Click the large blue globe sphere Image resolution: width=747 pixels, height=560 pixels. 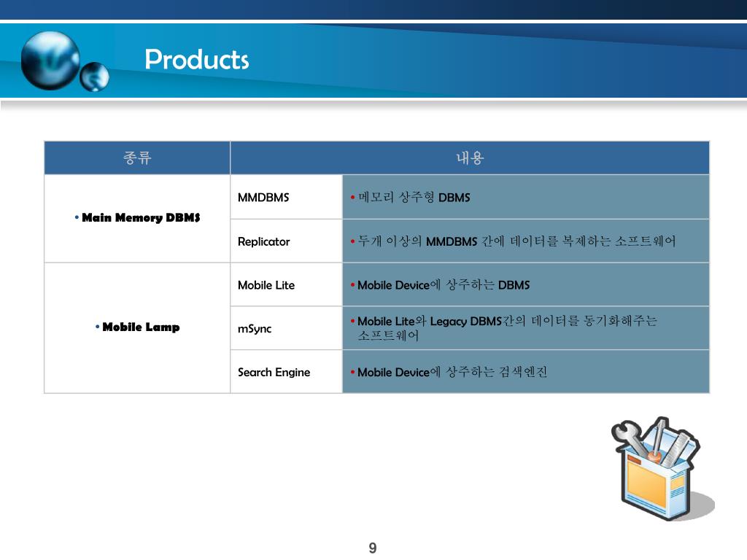pyautogui.click(x=50, y=61)
